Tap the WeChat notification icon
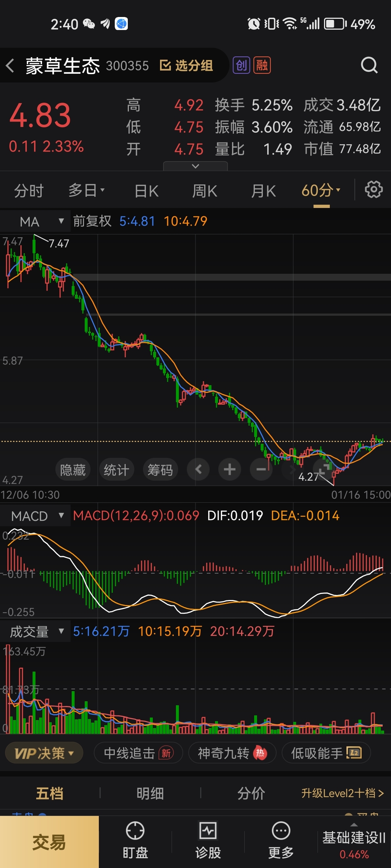The image size is (391, 868). coord(89,24)
